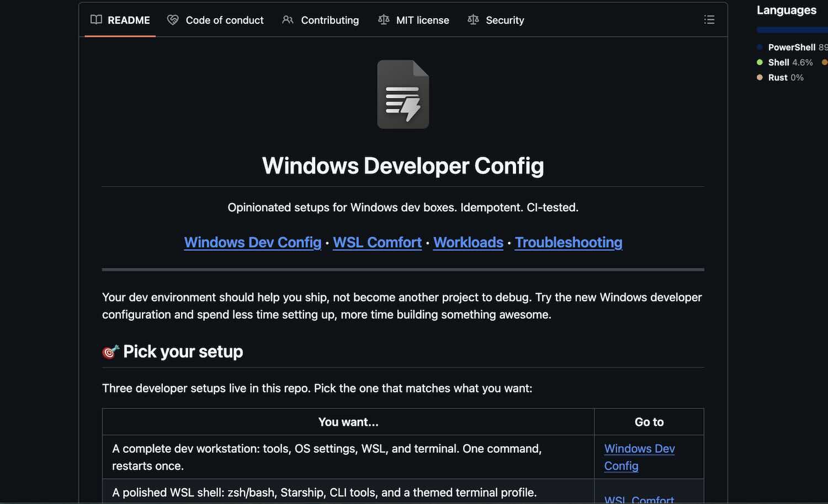Open the README tab

click(x=120, y=20)
